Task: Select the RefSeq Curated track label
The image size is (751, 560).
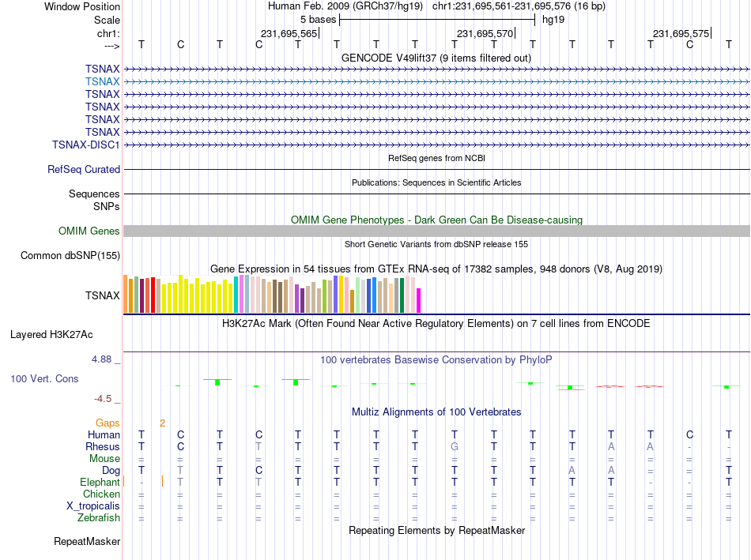Action: click(84, 170)
